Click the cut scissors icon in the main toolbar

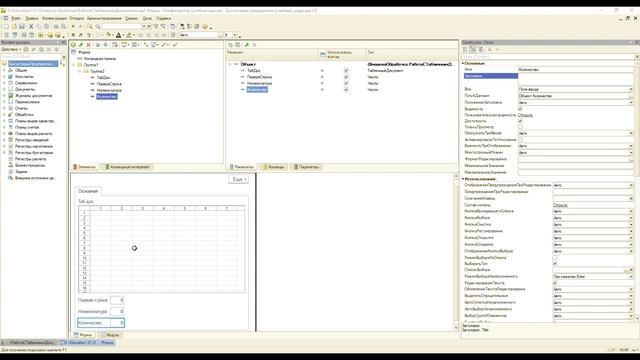31,27
